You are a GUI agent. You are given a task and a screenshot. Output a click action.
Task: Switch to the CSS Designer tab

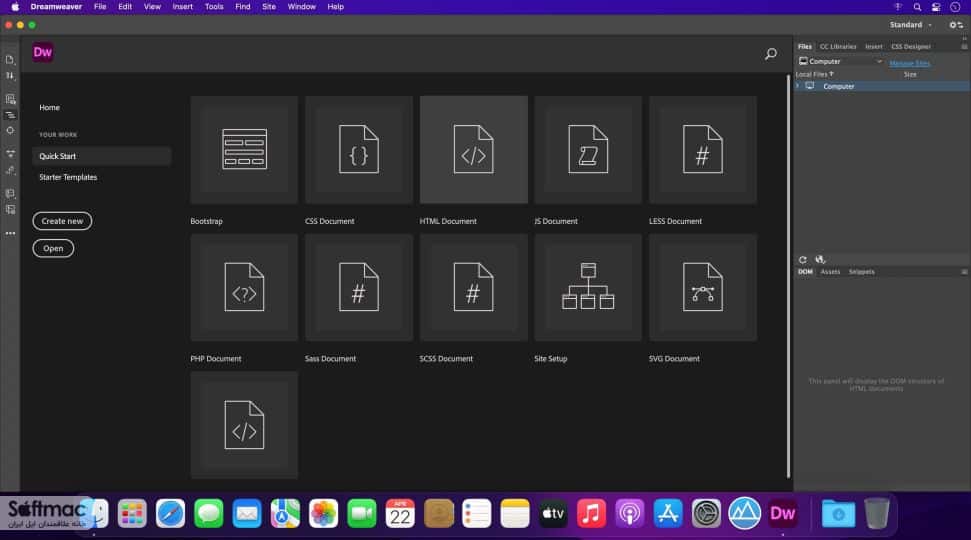point(910,46)
